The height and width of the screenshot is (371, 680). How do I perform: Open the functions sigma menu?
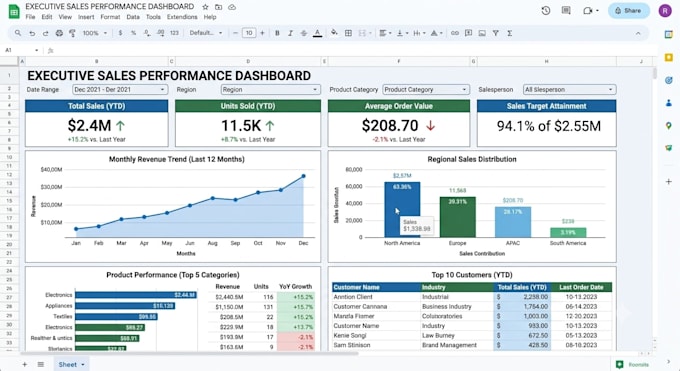[x=510, y=33]
